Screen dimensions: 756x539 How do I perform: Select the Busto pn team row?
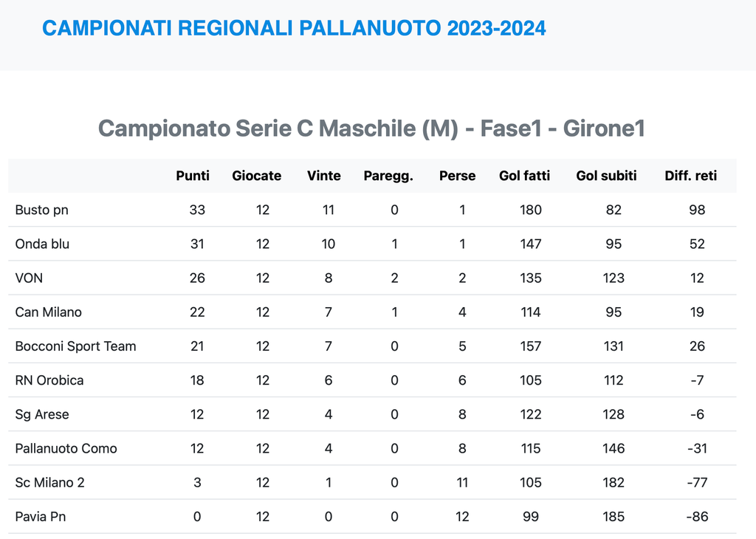42,210
